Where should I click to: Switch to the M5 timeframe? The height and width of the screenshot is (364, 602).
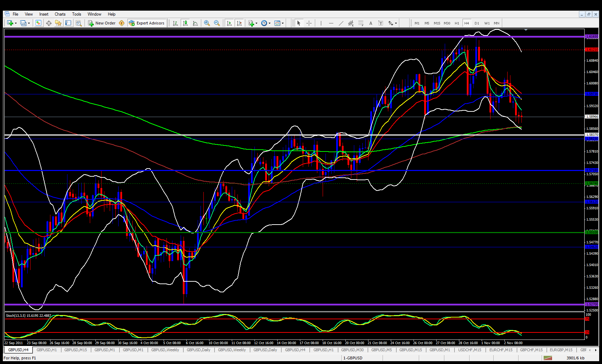(x=427, y=23)
